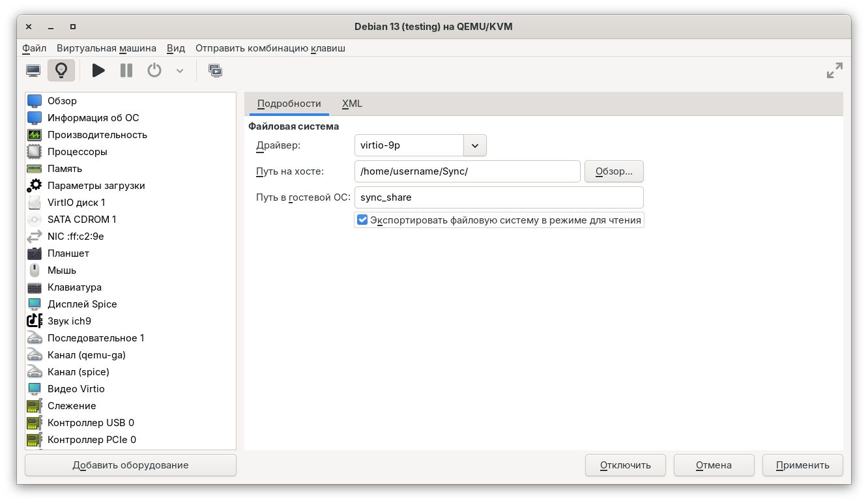Select Звук ich9 sound icon

click(35, 321)
